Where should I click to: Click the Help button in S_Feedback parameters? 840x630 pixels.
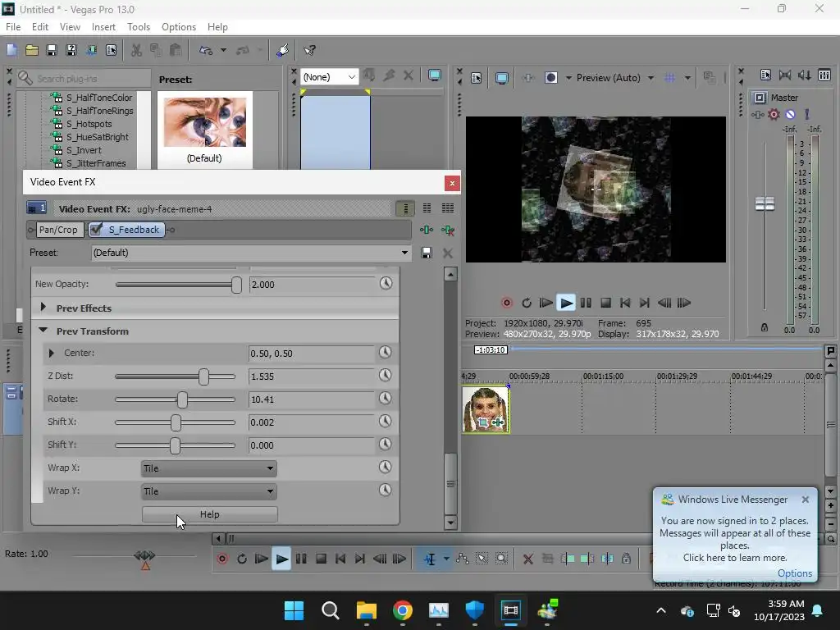tap(209, 514)
